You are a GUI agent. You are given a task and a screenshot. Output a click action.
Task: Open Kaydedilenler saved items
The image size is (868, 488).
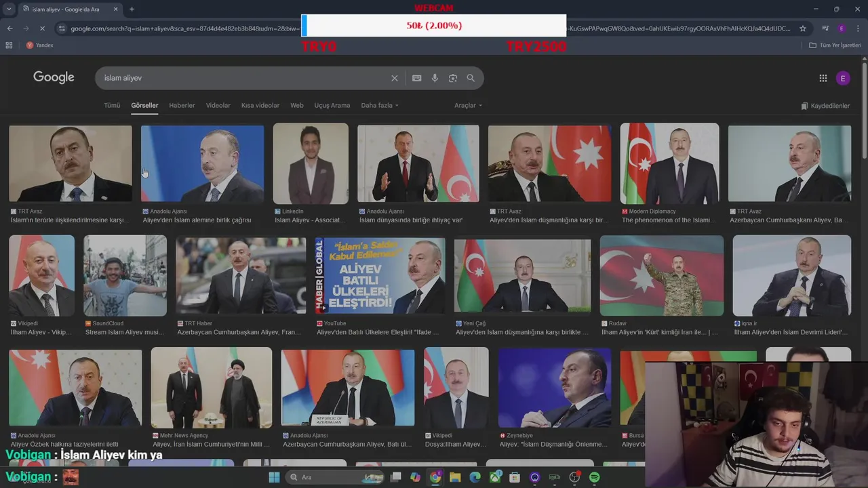[x=825, y=106]
